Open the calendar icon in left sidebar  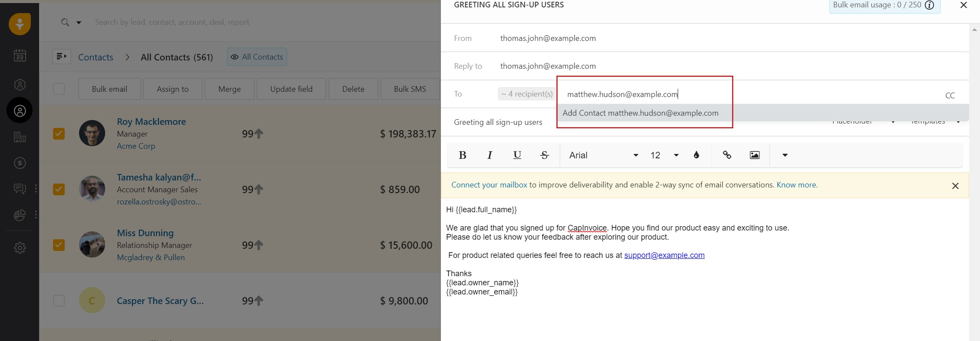click(x=20, y=55)
